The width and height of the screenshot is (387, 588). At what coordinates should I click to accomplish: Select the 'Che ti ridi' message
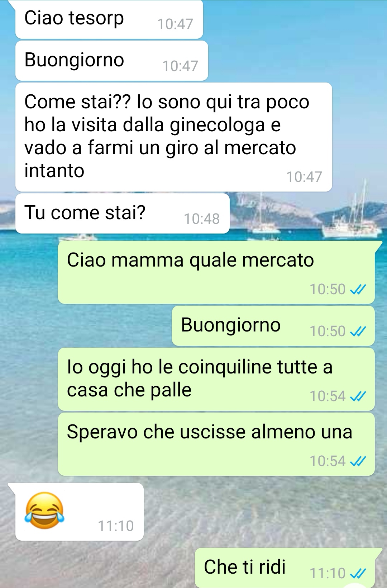tap(285, 568)
